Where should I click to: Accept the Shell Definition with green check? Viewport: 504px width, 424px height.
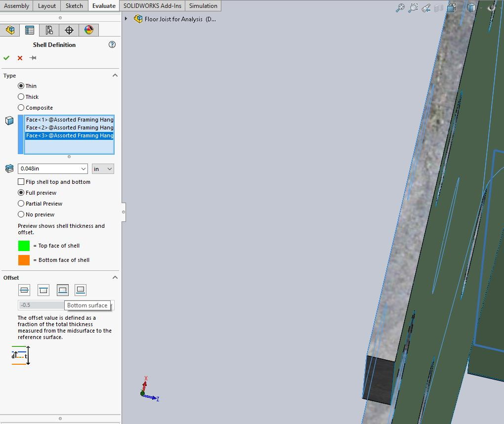click(6, 58)
